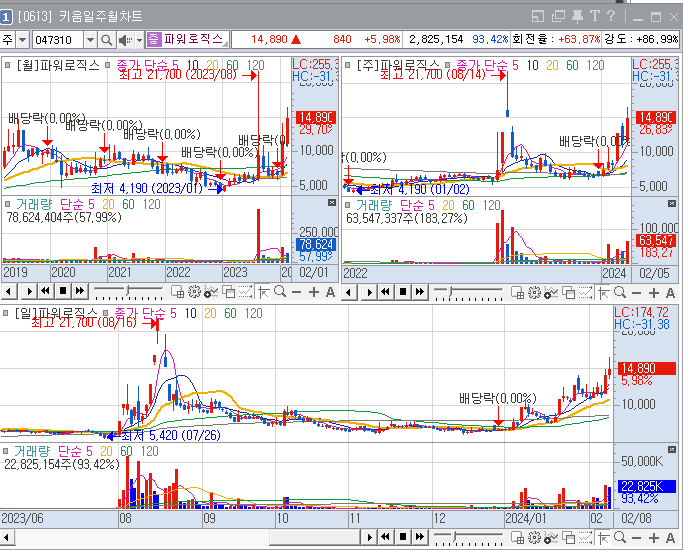The image size is (683, 550).
Task: Monthly chart: toggle crosshair cursor icon
Action: (264, 292)
